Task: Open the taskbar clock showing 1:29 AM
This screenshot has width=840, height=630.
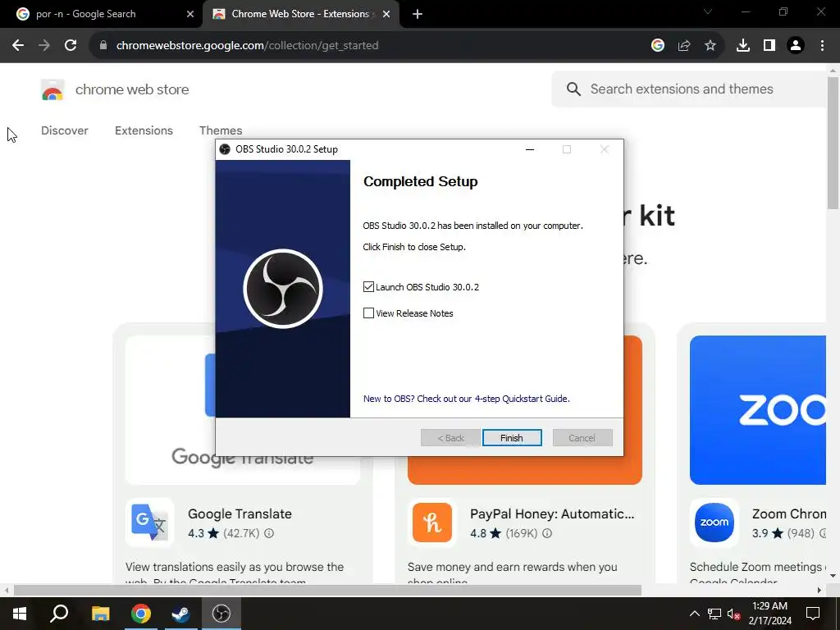Action: point(769,614)
